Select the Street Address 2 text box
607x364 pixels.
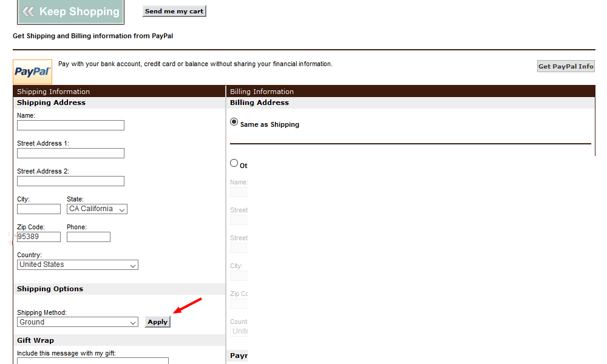(x=70, y=181)
